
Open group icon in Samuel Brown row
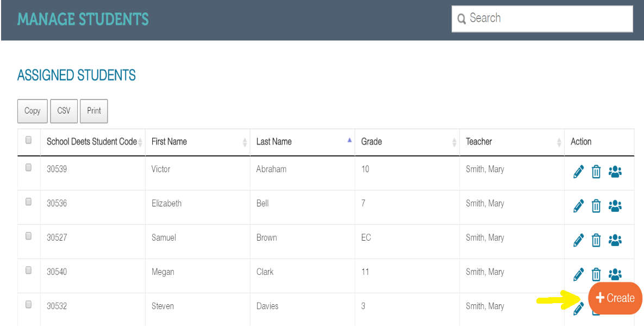point(615,240)
